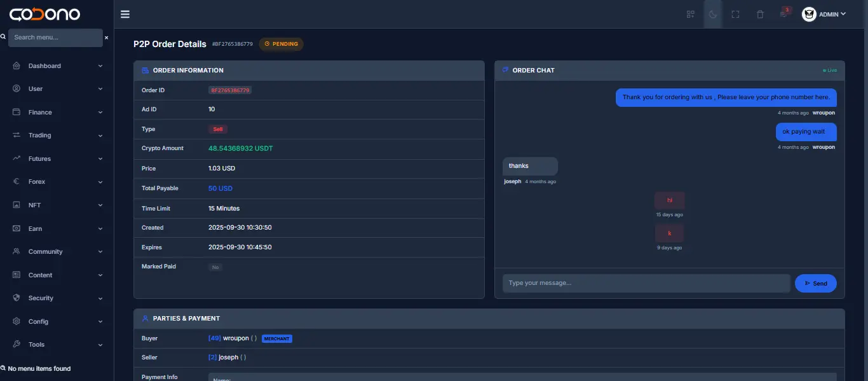Click the Send button in Order Chat

[815, 283]
